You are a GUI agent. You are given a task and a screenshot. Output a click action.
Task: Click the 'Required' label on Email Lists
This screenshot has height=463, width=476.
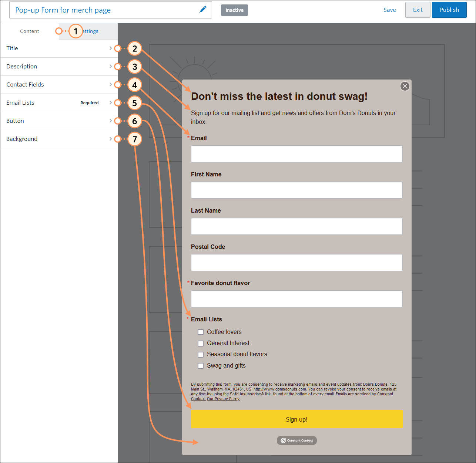[90, 103]
